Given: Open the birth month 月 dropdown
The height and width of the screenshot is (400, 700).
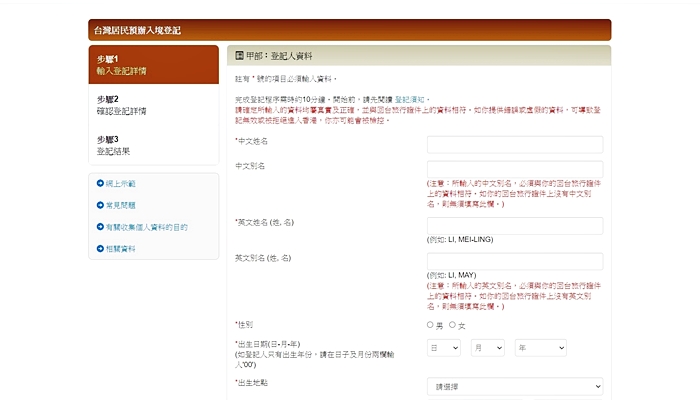Looking at the screenshot, I should click(x=487, y=347).
